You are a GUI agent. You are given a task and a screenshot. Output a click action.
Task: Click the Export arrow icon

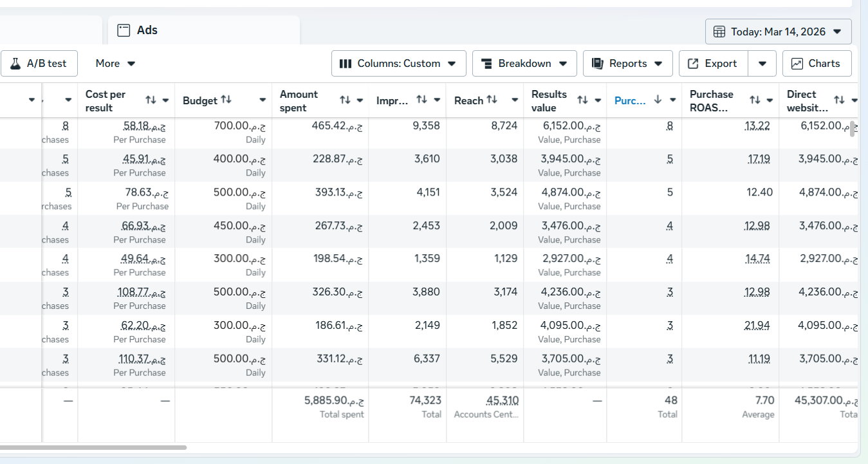(693, 64)
